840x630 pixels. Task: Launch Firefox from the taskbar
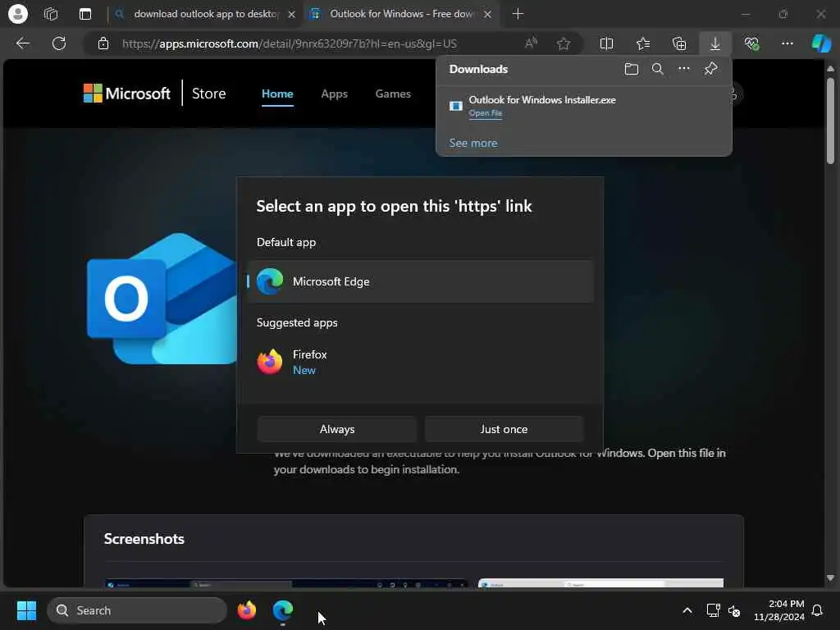point(247,610)
